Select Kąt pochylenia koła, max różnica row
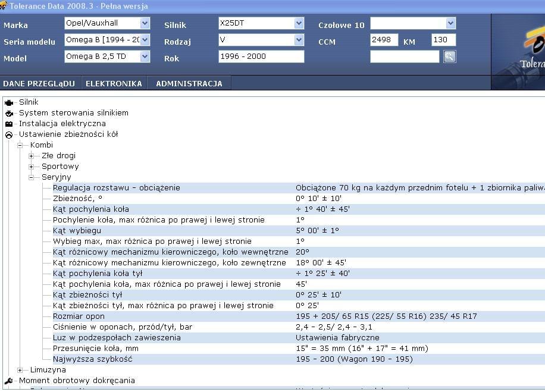The width and height of the screenshot is (545, 392). point(299,284)
